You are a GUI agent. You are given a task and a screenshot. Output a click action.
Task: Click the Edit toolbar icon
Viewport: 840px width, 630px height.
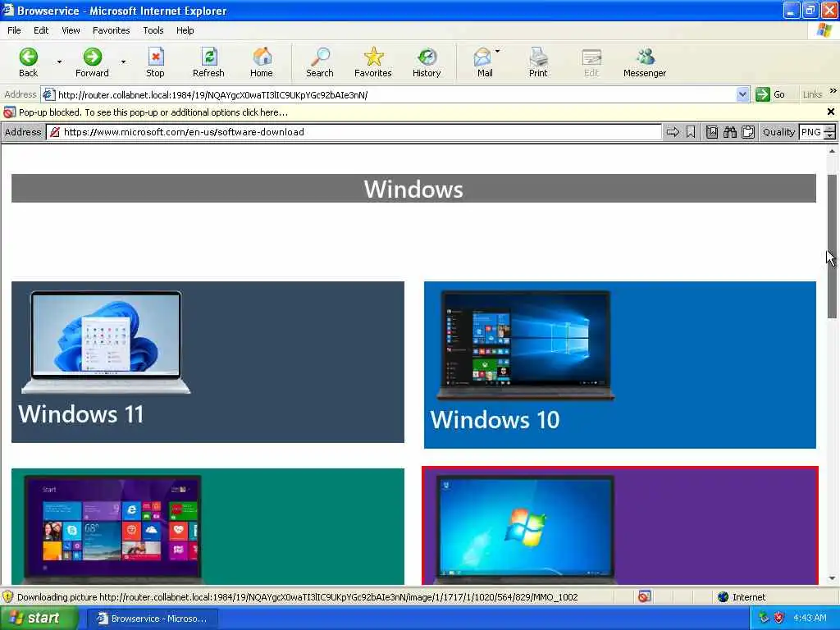click(591, 62)
